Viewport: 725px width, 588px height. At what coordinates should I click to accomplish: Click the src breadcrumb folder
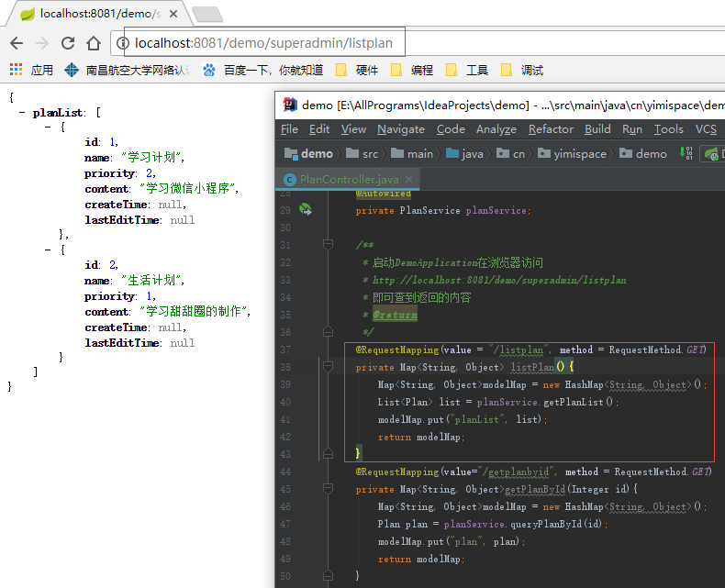click(362, 153)
